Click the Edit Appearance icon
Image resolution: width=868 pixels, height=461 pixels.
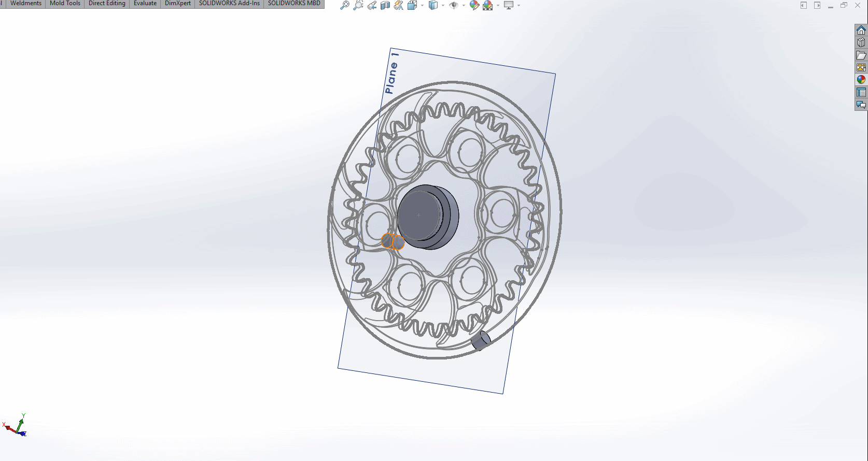pyautogui.click(x=474, y=5)
